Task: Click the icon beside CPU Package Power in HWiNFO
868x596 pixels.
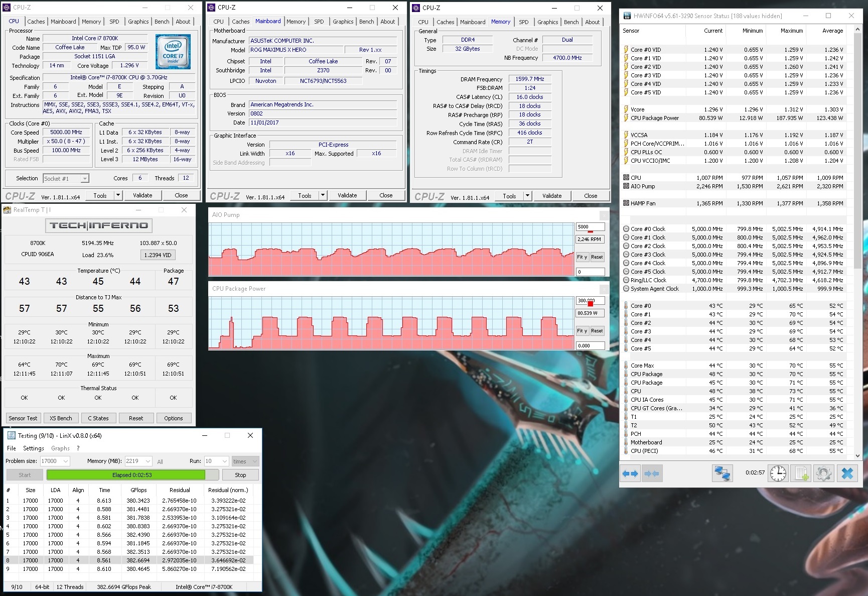Action: point(626,118)
